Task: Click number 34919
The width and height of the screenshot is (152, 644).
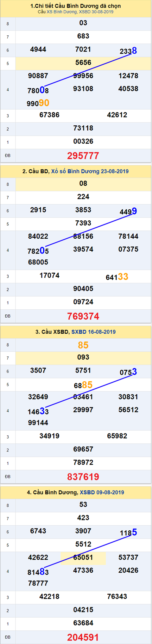Action: pyautogui.click(x=49, y=436)
